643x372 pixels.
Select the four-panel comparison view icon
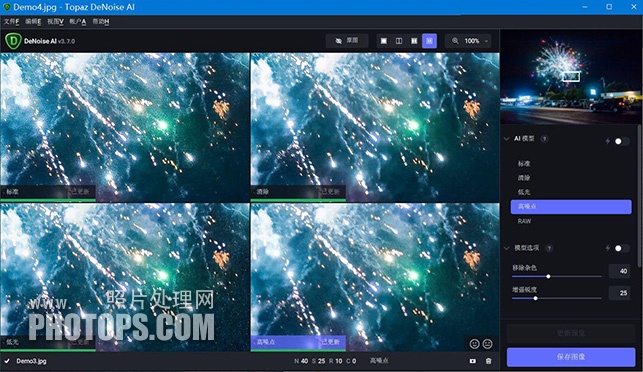click(x=429, y=41)
